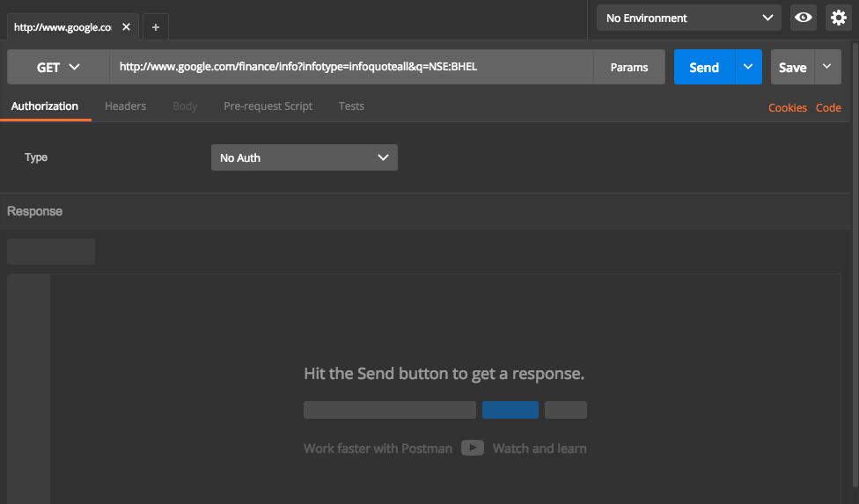Switch to the Body tab
Image resolution: width=859 pixels, height=504 pixels.
(x=185, y=106)
